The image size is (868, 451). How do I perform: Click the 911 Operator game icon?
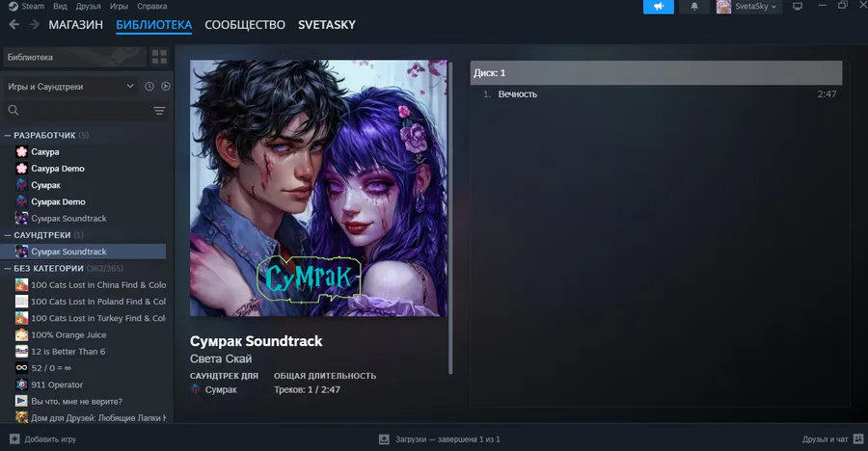coord(21,385)
